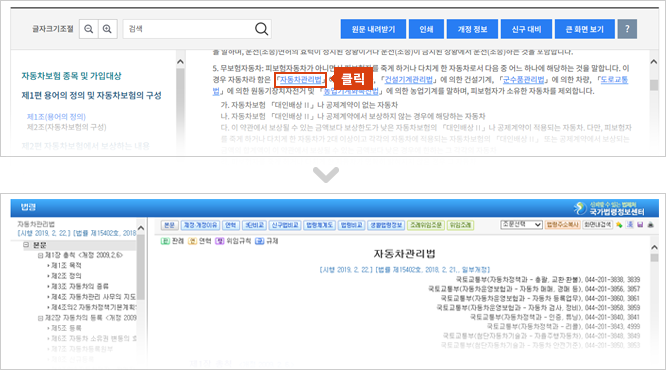Open the 자동차관리법 hyperlink in the clause

pos(301,79)
